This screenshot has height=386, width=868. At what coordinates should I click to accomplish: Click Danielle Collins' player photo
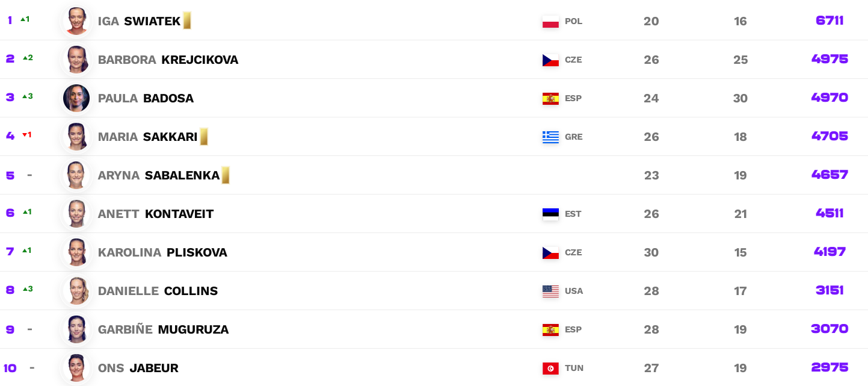[x=76, y=291]
